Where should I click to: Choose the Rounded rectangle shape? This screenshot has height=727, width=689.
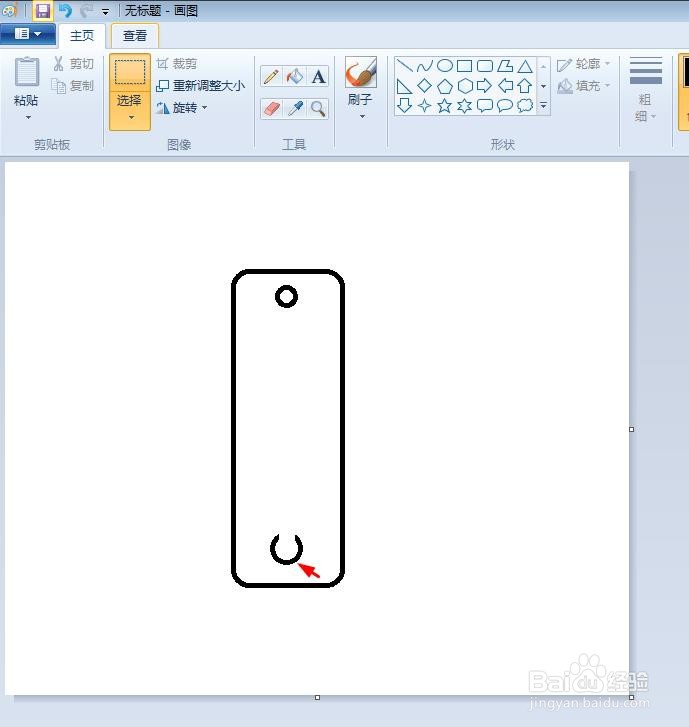pos(485,66)
